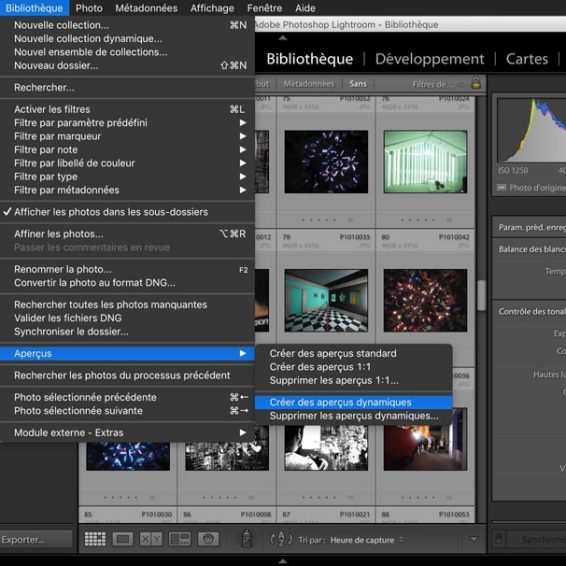Viewport: 566px width, 566px height.
Task: Select Convertir la photo au format DNG...
Action: coord(127,283)
